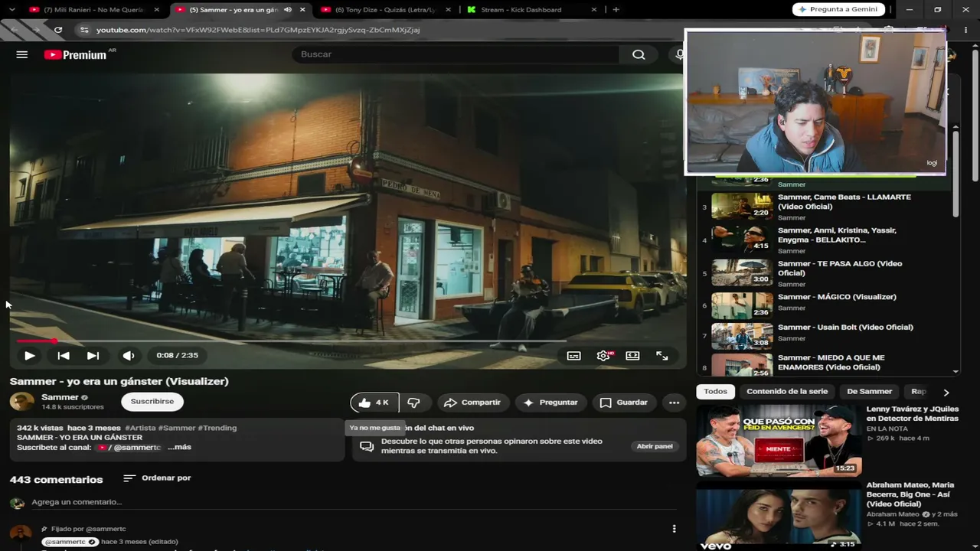Switch the player to theater mode
980x551 pixels.
click(632, 355)
